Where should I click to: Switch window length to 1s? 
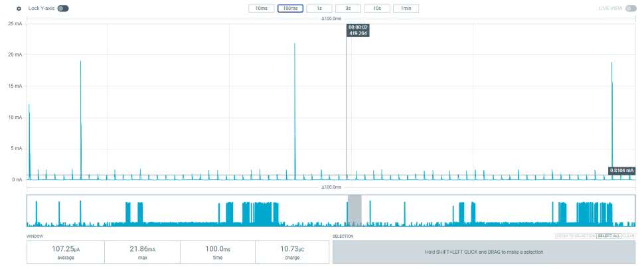(319, 9)
